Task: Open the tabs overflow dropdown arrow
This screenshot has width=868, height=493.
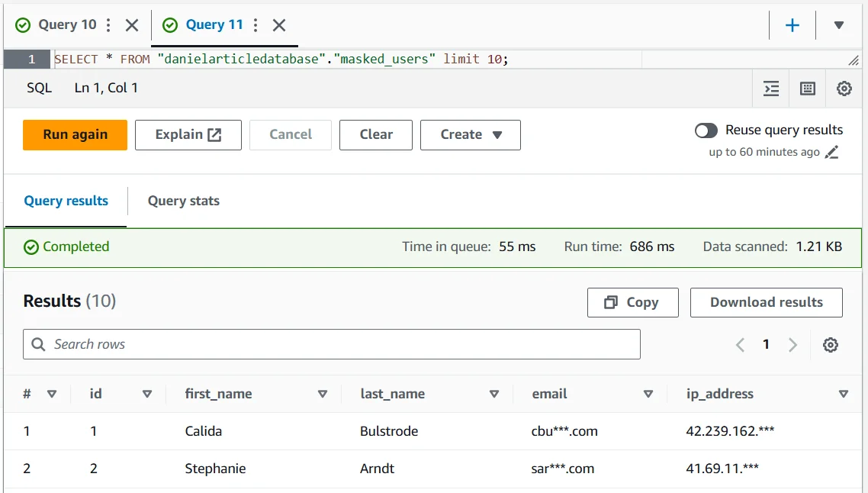Action: [839, 24]
